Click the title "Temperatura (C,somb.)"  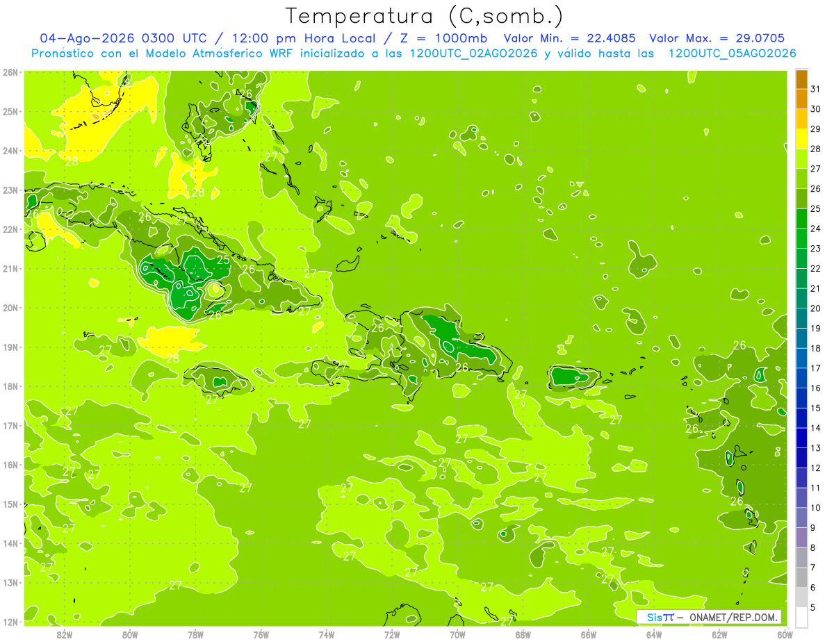[x=425, y=16]
